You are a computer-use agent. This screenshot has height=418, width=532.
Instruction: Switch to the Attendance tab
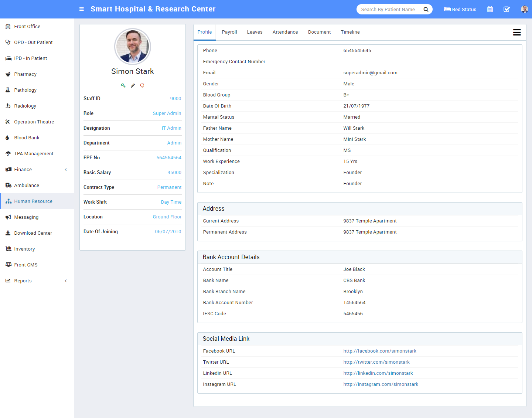click(x=285, y=32)
